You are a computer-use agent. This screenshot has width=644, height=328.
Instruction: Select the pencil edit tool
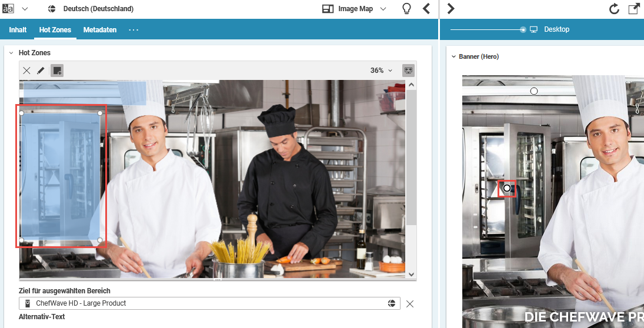[x=41, y=71]
